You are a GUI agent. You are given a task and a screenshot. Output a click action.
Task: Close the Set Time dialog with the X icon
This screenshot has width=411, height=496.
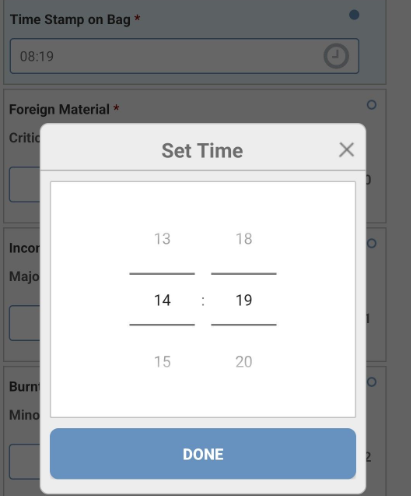346,150
